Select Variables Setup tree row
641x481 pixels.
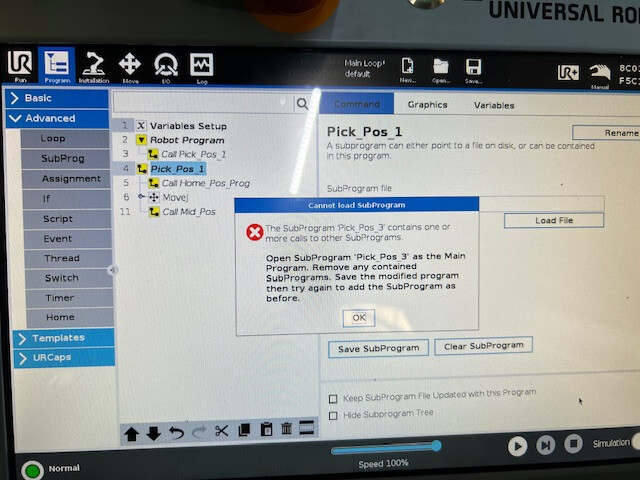tap(188, 126)
